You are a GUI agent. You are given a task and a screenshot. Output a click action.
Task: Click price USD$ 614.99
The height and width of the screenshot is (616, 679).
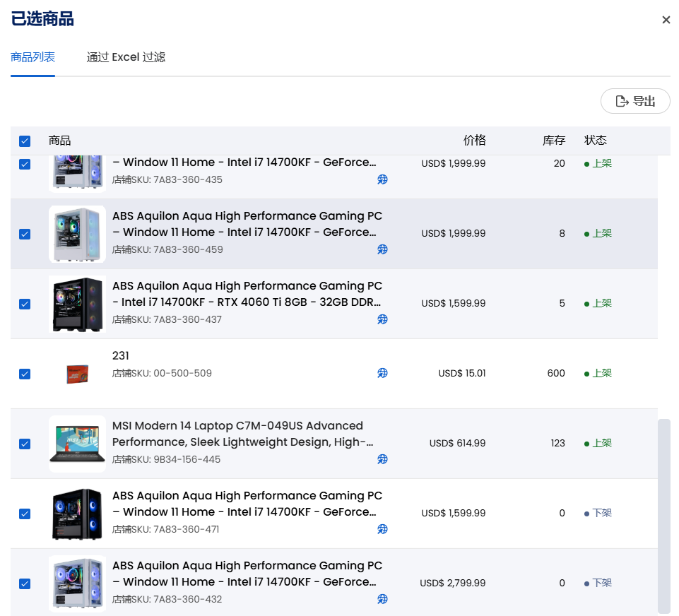click(x=457, y=443)
